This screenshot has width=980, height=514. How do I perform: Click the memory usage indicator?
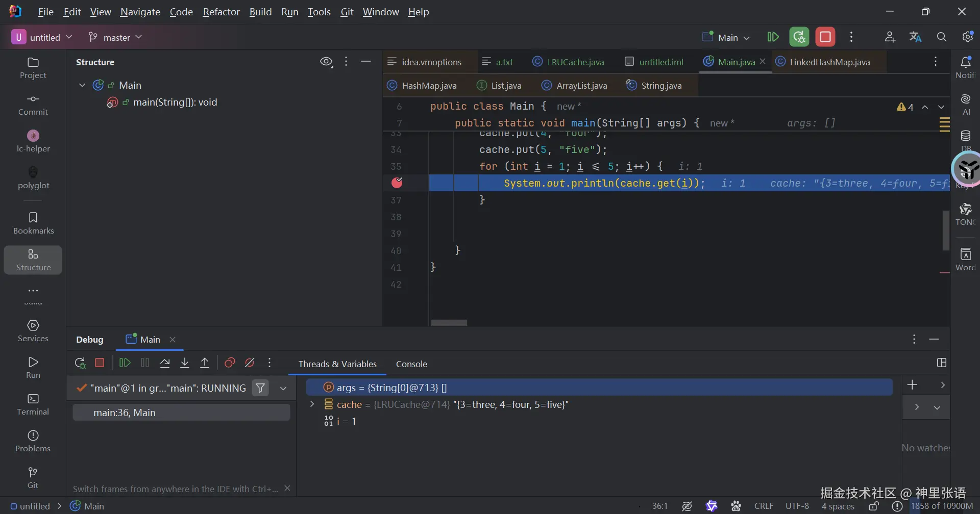click(942, 506)
